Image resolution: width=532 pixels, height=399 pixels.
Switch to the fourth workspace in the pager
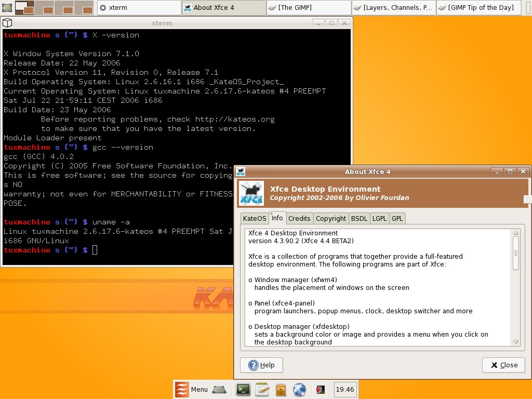click(x=84, y=7)
